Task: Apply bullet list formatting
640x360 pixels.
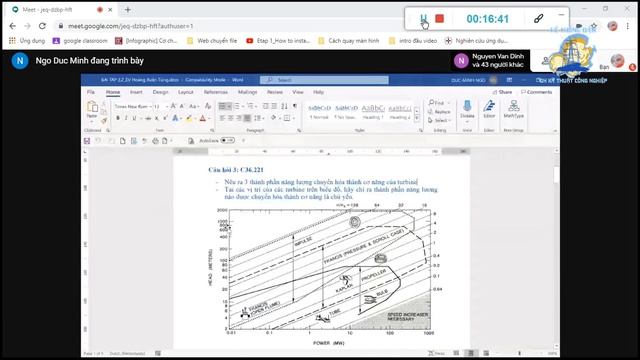Action: pyautogui.click(x=222, y=106)
